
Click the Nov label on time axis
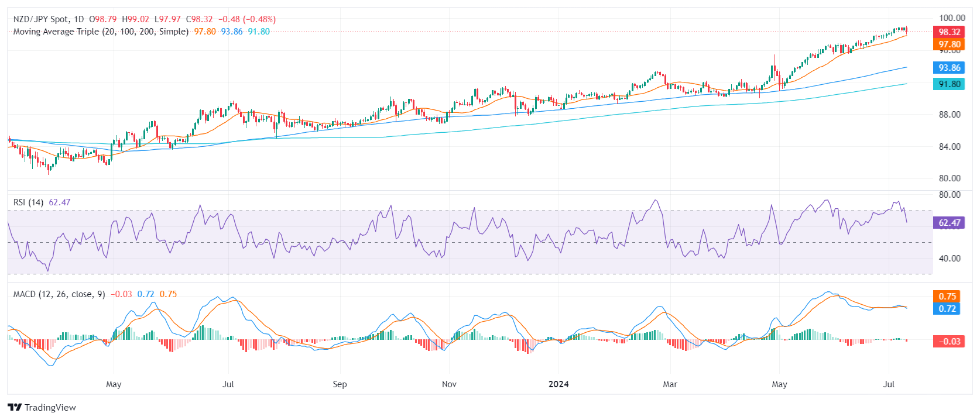[x=449, y=384]
